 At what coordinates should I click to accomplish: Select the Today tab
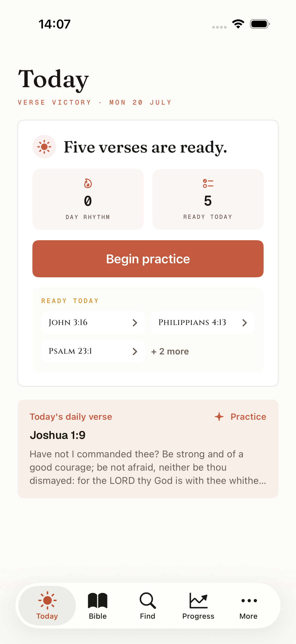pyautogui.click(x=47, y=605)
